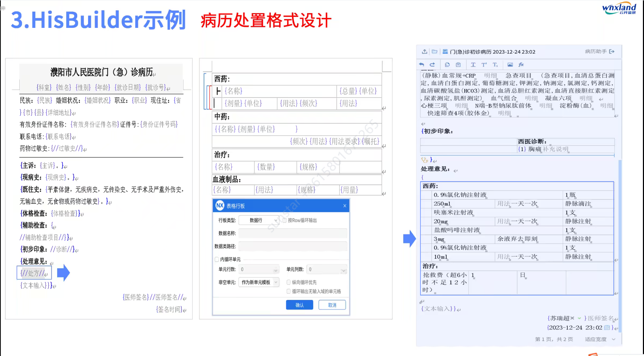Enable 按Row循环输出 checkbox
This screenshot has height=356, width=644.
[285, 220]
